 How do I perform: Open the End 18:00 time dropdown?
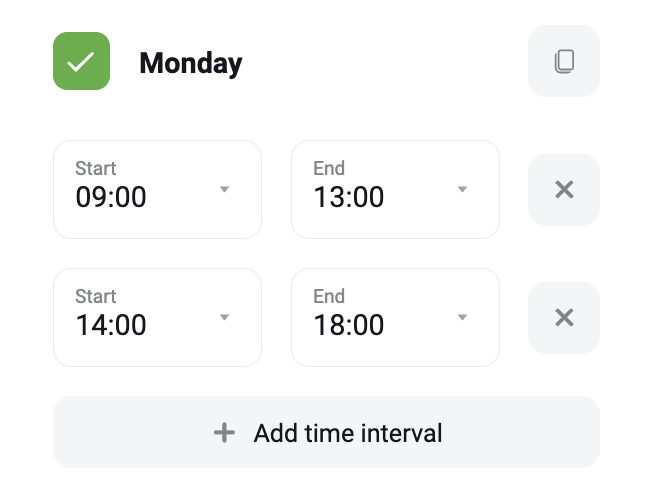(x=395, y=317)
